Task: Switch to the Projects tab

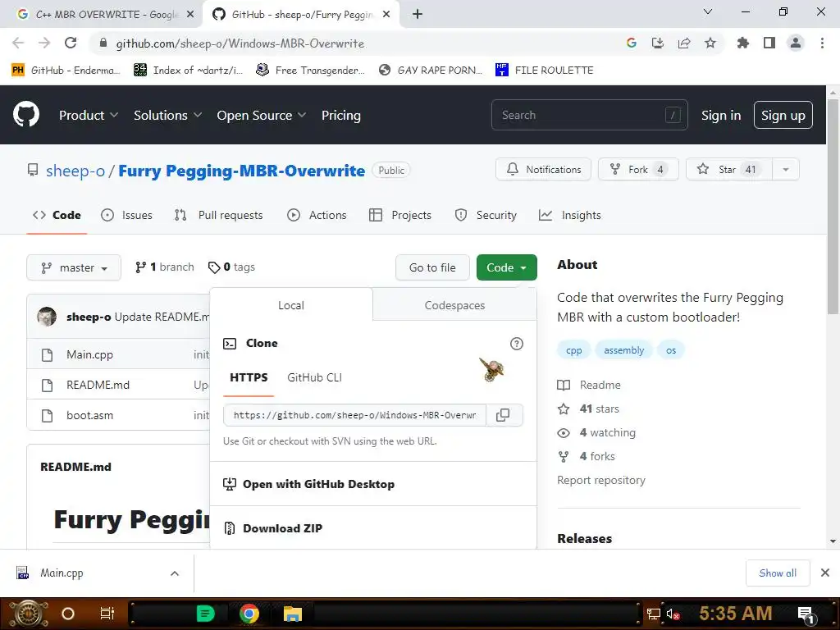Action: pos(400,216)
